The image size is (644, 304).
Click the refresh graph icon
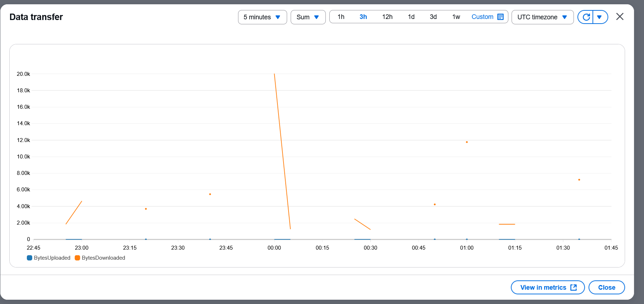[586, 17]
